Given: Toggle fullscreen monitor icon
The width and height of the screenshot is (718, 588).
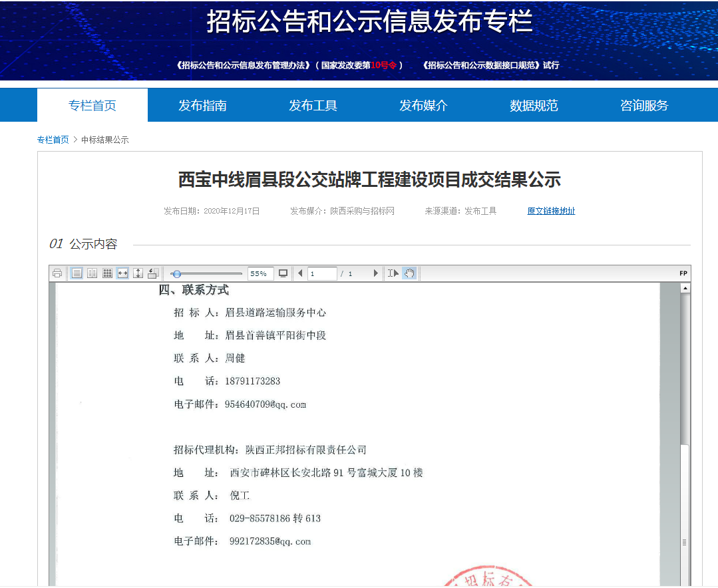Looking at the screenshot, I should pyautogui.click(x=283, y=273).
